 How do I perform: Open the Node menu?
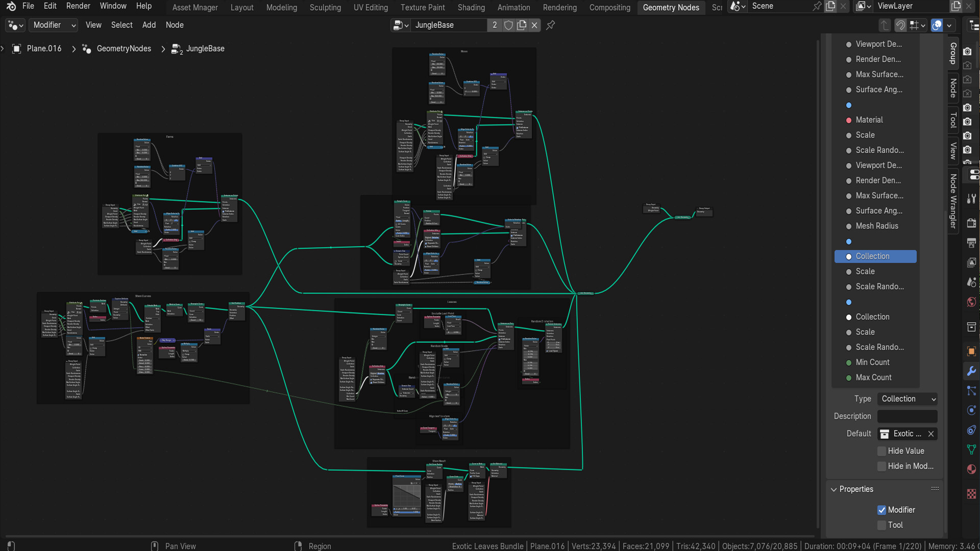click(175, 24)
